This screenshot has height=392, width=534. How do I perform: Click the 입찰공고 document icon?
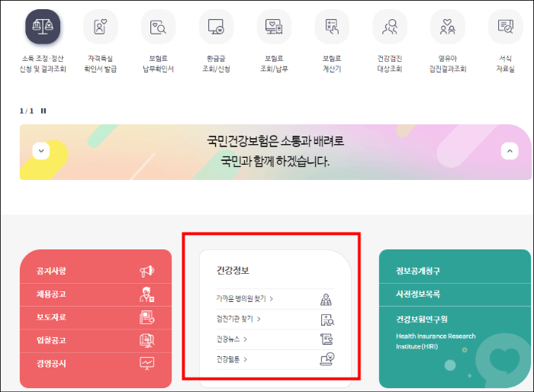[x=147, y=341]
